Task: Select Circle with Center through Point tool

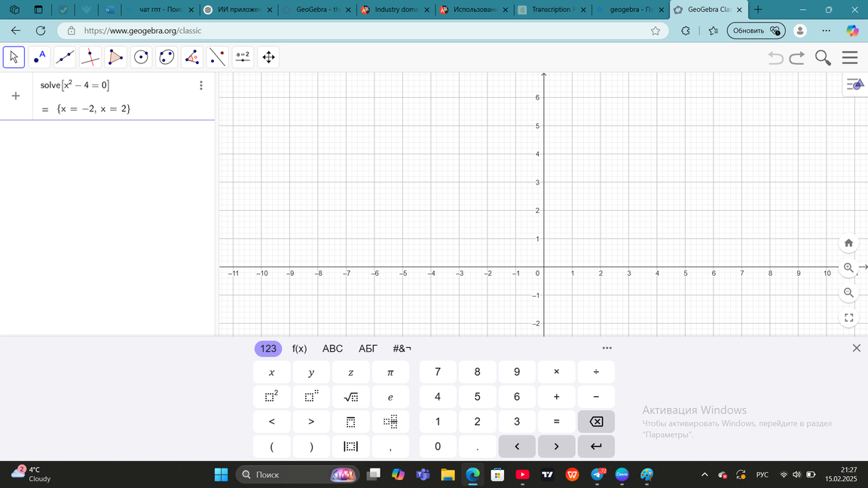Action: (x=141, y=57)
